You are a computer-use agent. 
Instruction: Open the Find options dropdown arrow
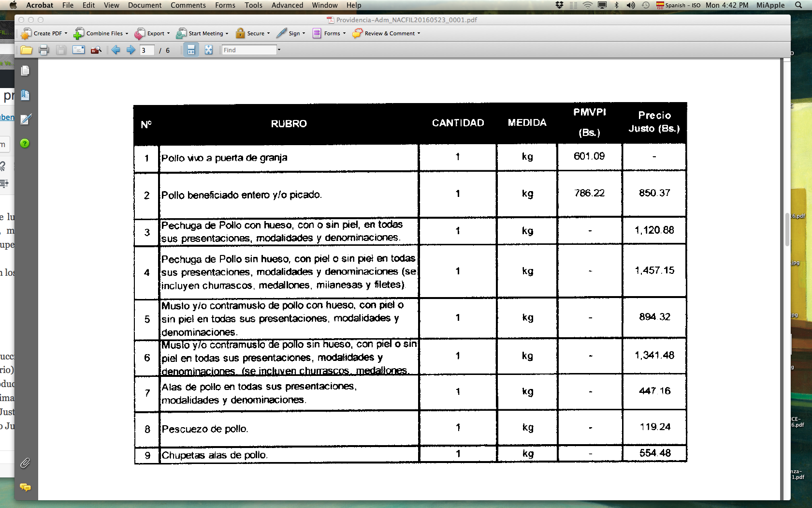click(x=279, y=50)
